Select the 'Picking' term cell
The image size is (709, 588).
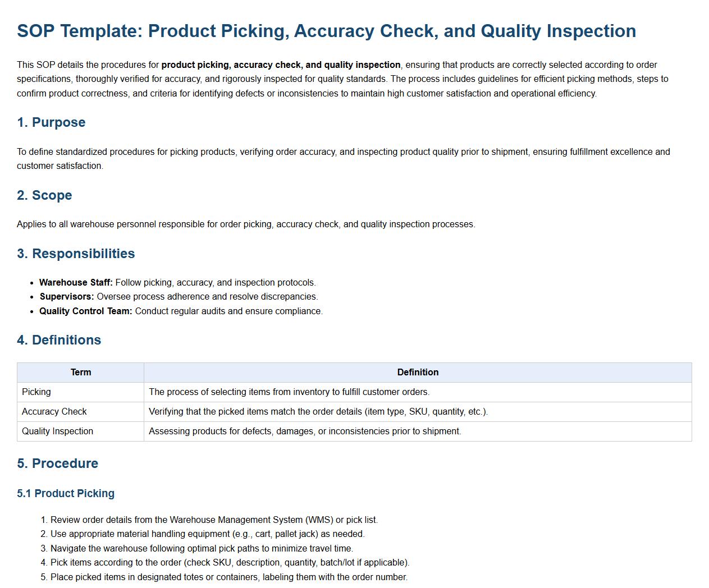click(x=36, y=392)
